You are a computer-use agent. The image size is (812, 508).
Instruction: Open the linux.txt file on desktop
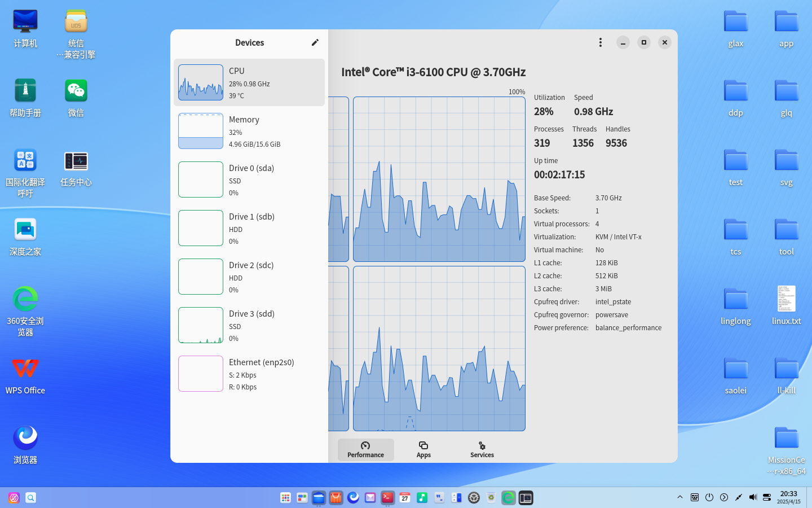coord(786,305)
